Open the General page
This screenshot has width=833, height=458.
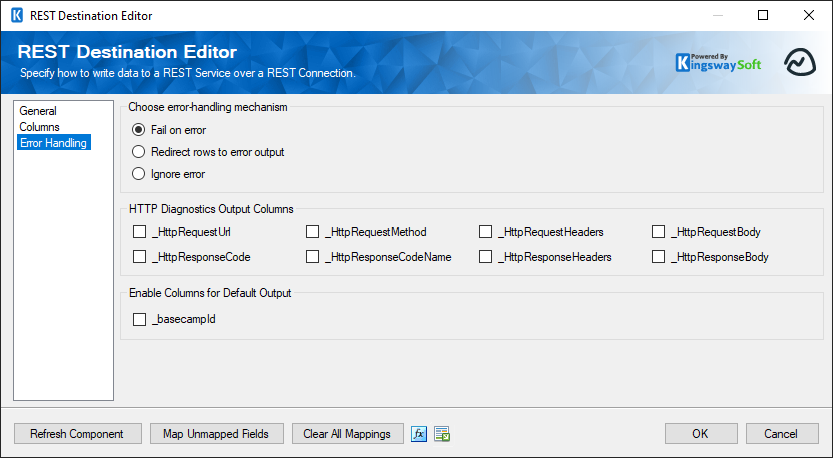(x=38, y=111)
